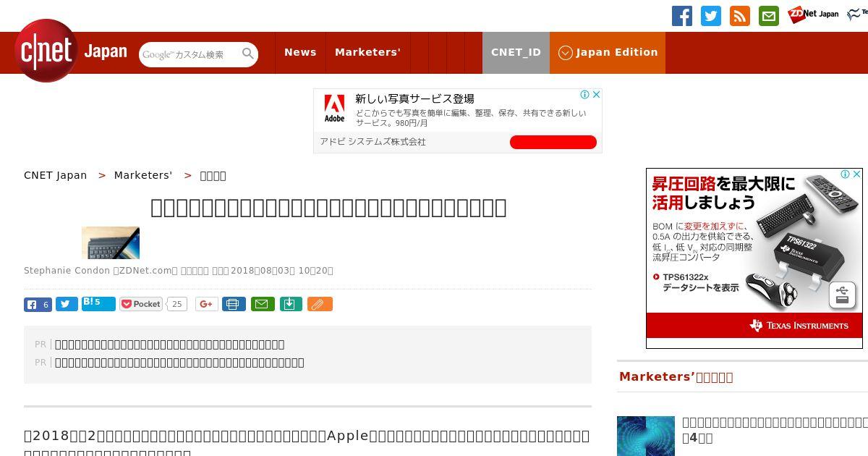Image resolution: width=868 pixels, height=456 pixels.
Task: Click the orange paperclip clip icon
Action: coord(320,304)
